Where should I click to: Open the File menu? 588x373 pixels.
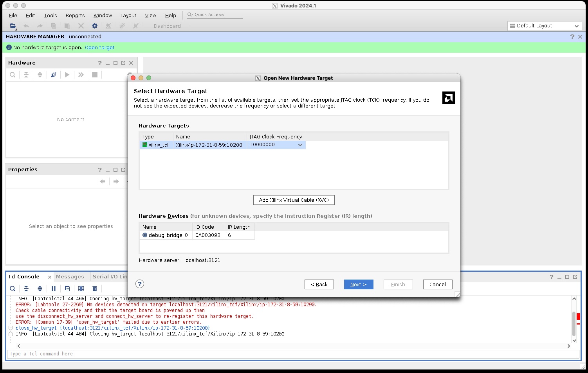pos(13,16)
